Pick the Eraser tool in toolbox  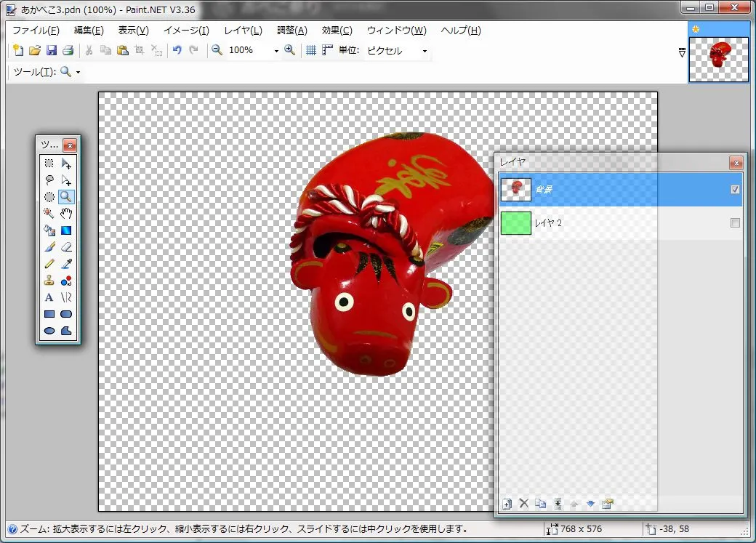[66, 247]
